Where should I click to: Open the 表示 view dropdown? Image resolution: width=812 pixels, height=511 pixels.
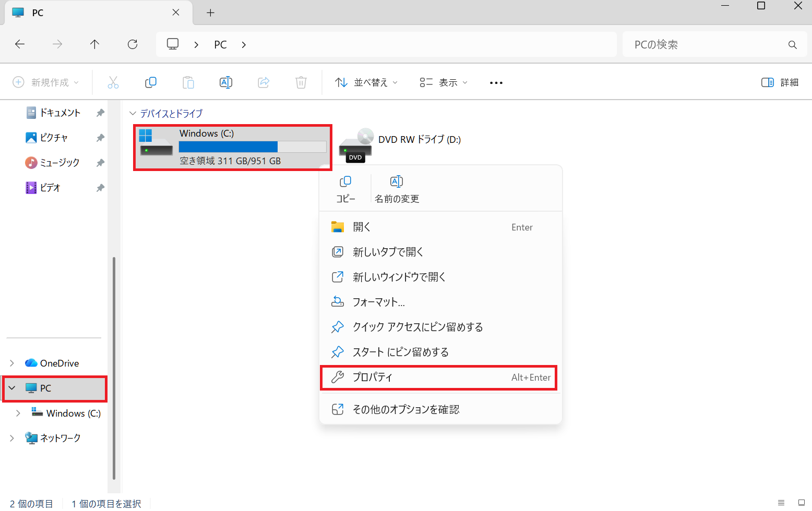click(x=444, y=82)
